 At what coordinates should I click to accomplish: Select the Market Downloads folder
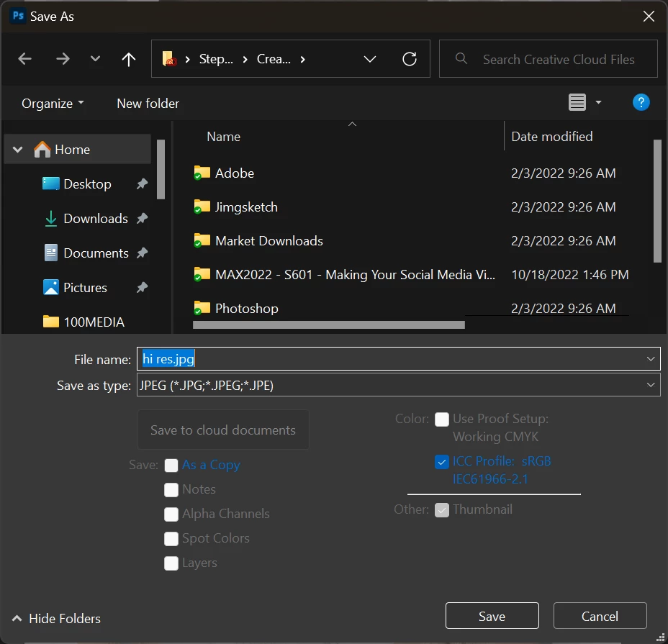click(268, 241)
